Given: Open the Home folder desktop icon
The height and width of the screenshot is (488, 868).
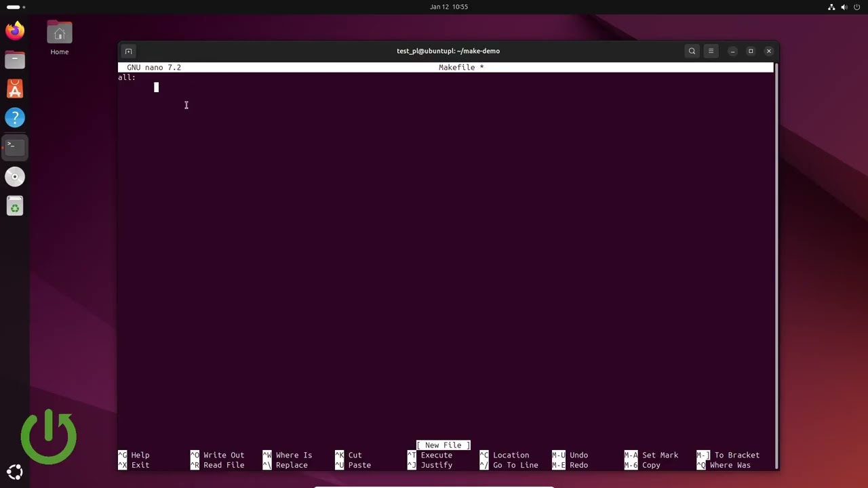Looking at the screenshot, I should 60,38.
